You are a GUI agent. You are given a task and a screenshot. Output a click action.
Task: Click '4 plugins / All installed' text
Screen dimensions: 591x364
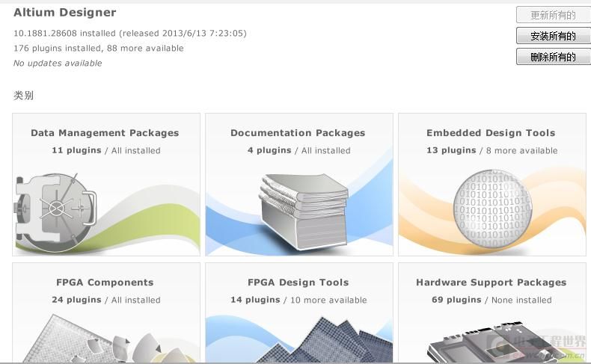pyautogui.click(x=299, y=150)
